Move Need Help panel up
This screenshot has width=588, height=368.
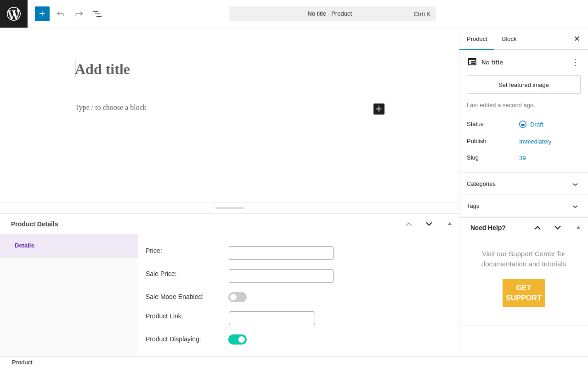click(x=537, y=228)
